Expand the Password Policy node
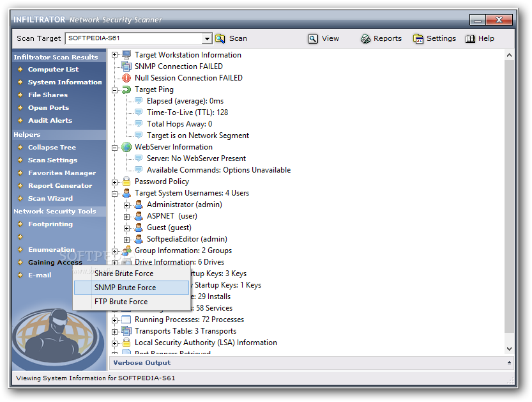Screen dimensions: 532x402 115,182
